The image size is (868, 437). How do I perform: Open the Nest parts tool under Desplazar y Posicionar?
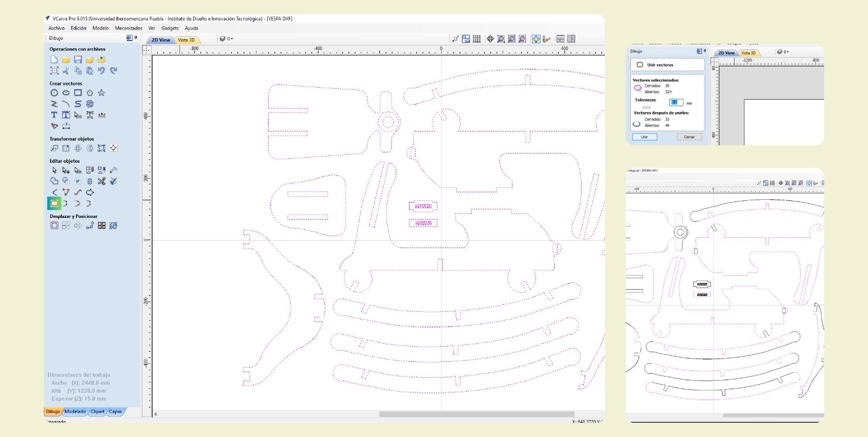[x=114, y=225]
